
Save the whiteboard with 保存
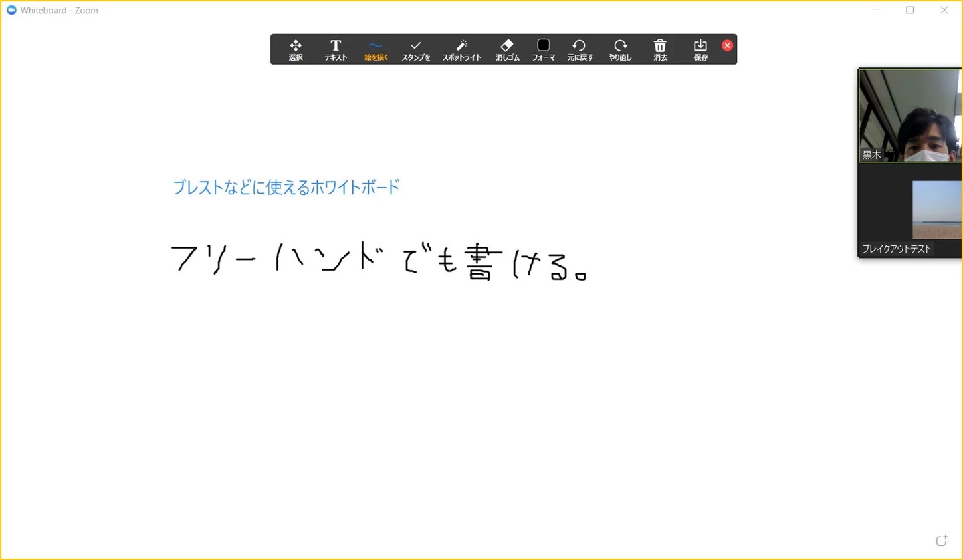[700, 50]
